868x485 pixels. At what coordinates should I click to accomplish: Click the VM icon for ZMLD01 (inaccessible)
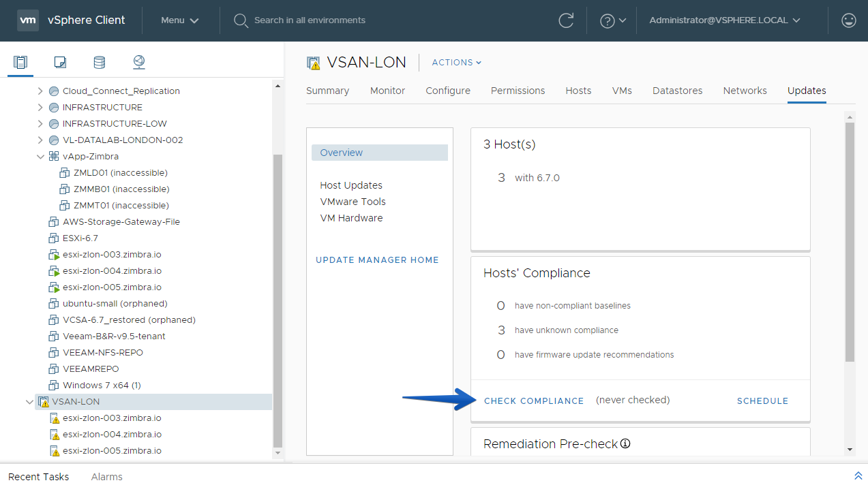pos(65,173)
